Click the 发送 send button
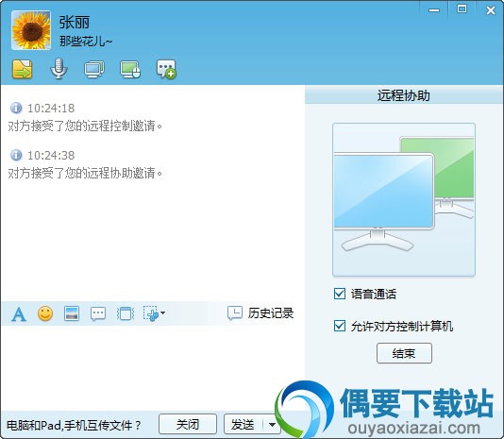504x439 pixels. [243, 424]
